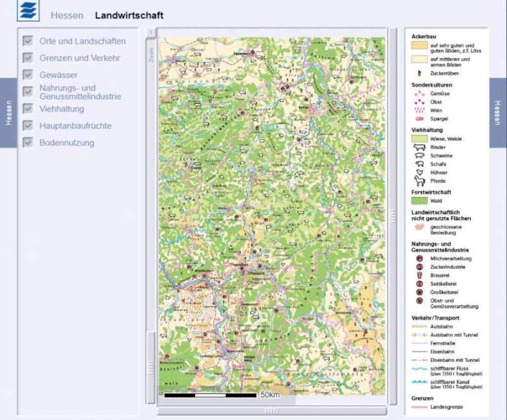Image resolution: width=507 pixels, height=420 pixels.
Task: Click the Zuckerrüben legend icon
Action: point(419,73)
